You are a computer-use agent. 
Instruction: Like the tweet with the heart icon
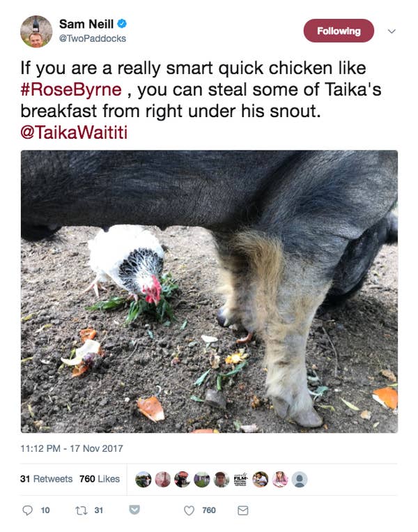(189, 510)
